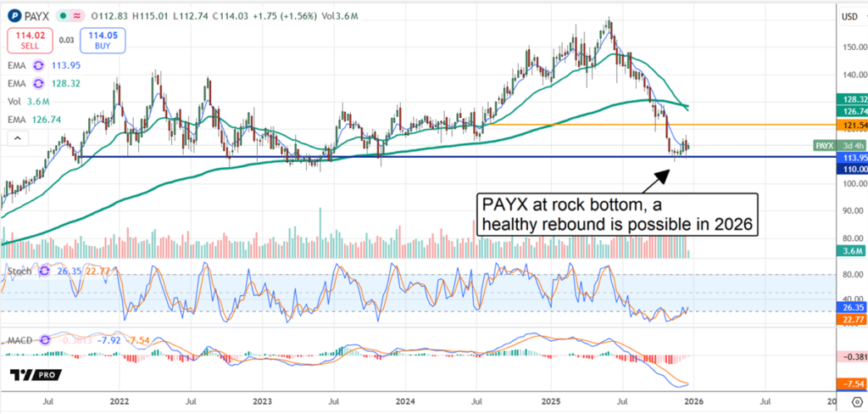868x414 pixels.
Task: Click the orange 121.54 price level label
Action: pyautogui.click(x=849, y=126)
